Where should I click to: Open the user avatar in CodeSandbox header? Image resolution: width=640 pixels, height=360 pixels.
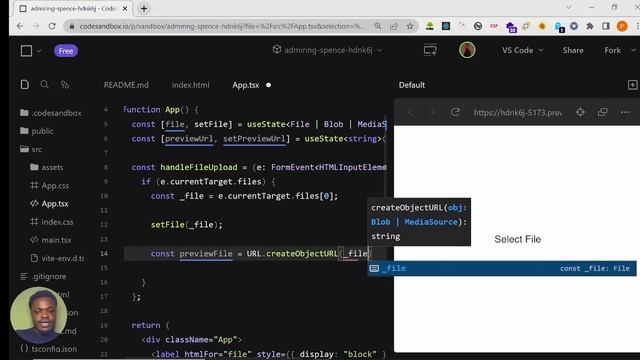point(467,50)
